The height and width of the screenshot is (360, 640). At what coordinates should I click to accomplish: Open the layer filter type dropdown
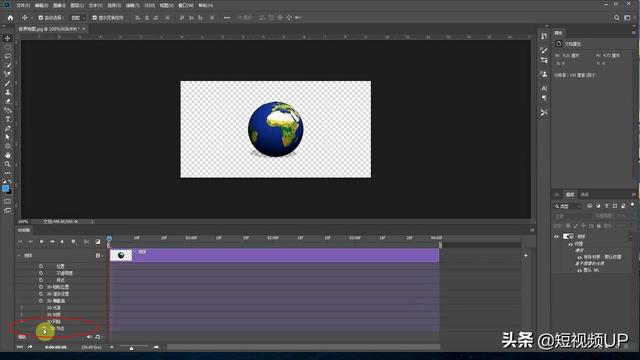click(568, 206)
